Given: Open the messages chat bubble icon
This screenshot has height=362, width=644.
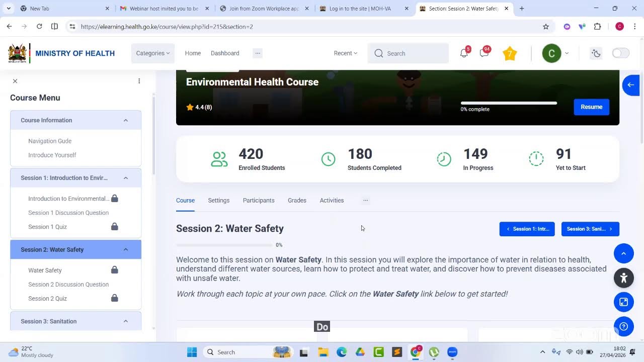Looking at the screenshot, I should [x=484, y=53].
